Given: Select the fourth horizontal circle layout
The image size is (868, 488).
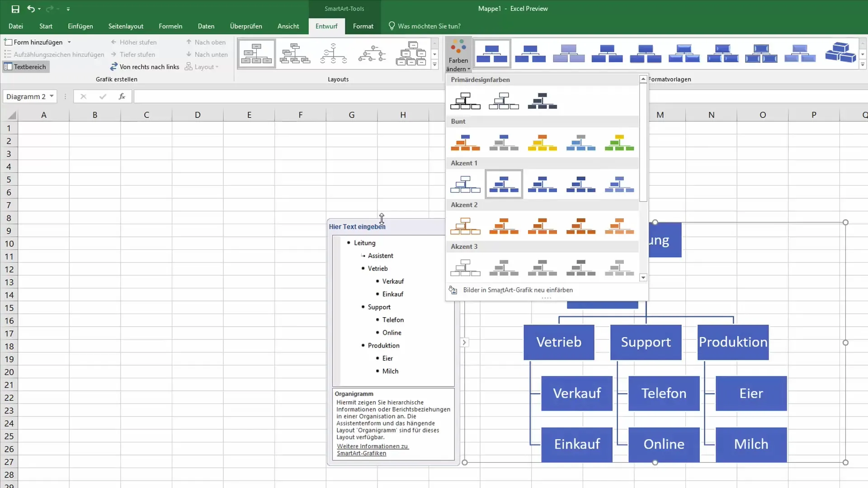Looking at the screenshot, I should [x=372, y=54].
